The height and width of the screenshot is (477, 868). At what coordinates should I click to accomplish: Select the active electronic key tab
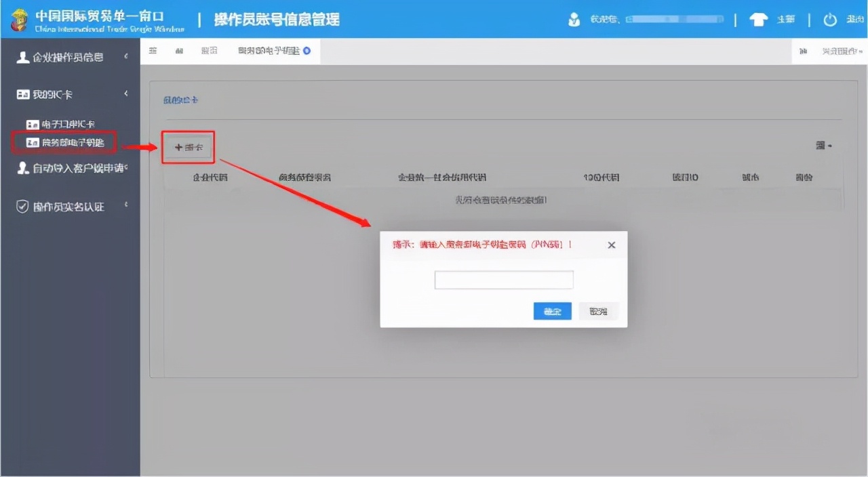[269, 50]
